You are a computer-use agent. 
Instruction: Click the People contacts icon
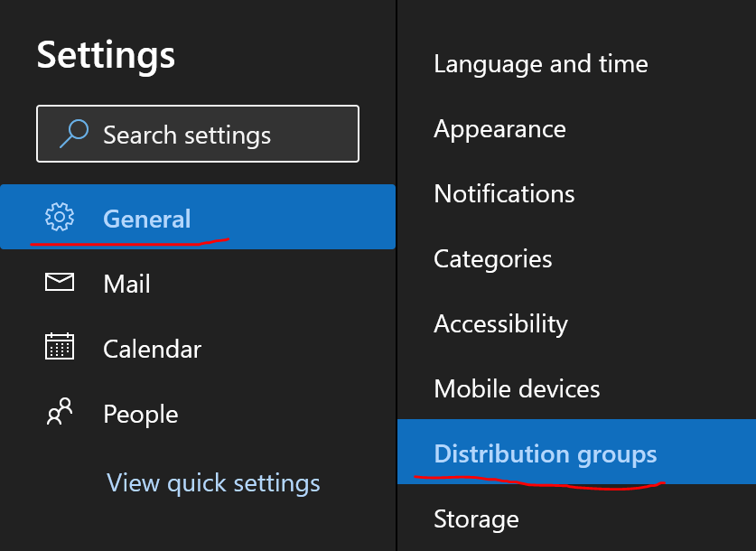pyautogui.click(x=60, y=414)
